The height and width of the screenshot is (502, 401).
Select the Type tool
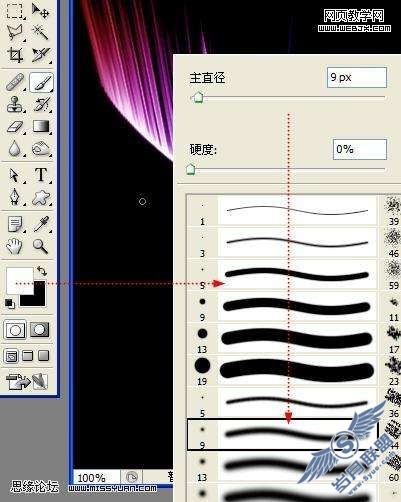pyautogui.click(x=41, y=175)
